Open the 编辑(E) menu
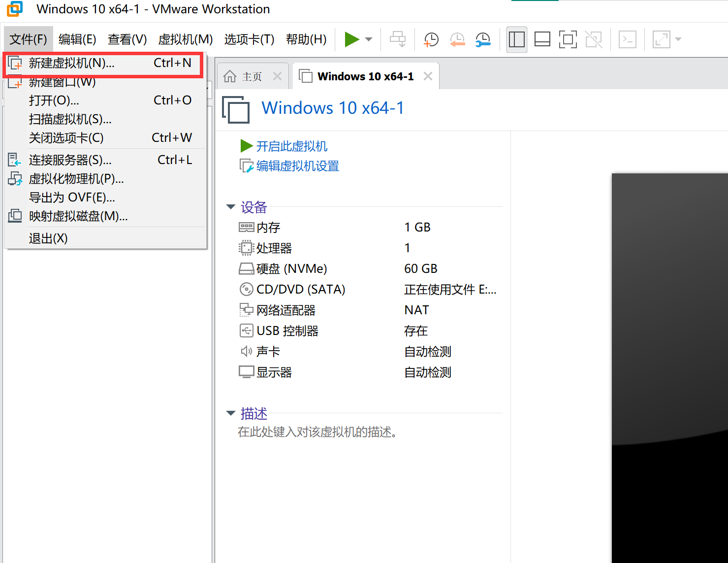The image size is (728, 563). (77, 39)
